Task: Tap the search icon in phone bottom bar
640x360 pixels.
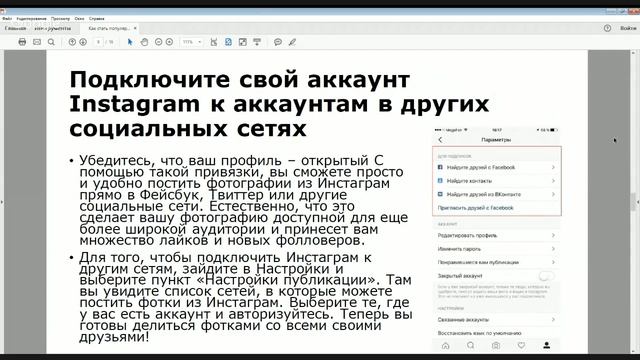Action: click(x=471, y=345)
